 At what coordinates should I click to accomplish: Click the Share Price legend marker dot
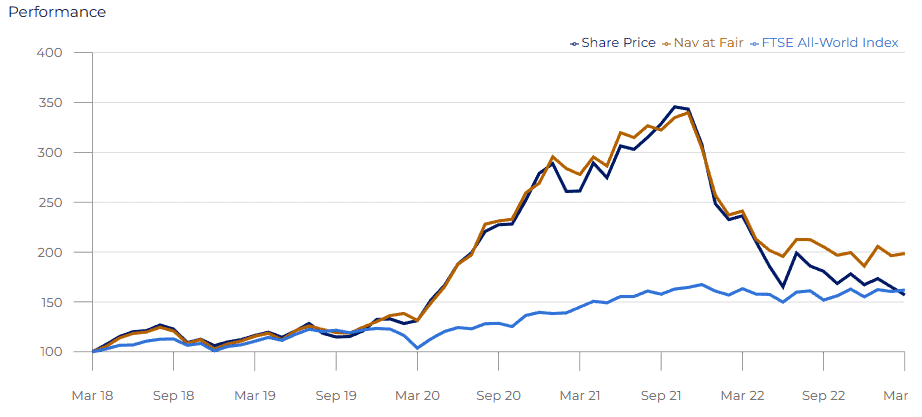point(574,43)
